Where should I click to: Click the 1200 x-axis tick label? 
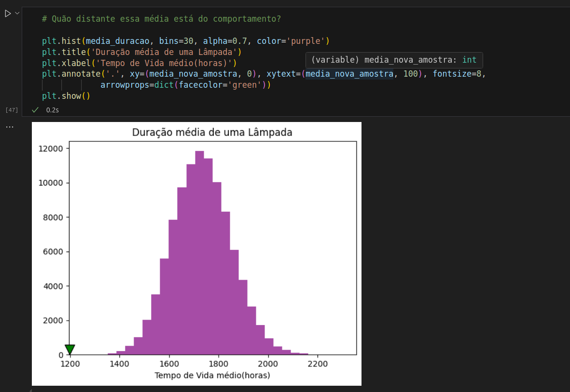pyautogui.click(x=70, y=364)
